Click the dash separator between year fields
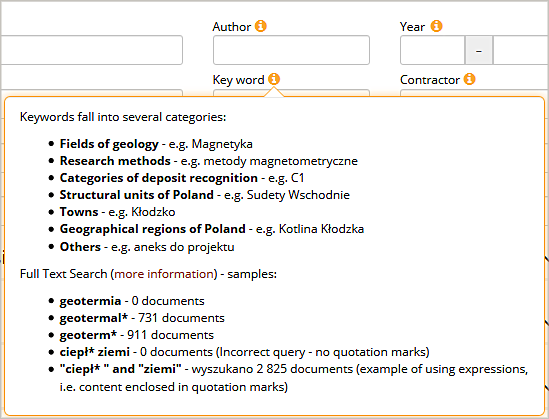549x419 pixels. click(x=479, y=50)
